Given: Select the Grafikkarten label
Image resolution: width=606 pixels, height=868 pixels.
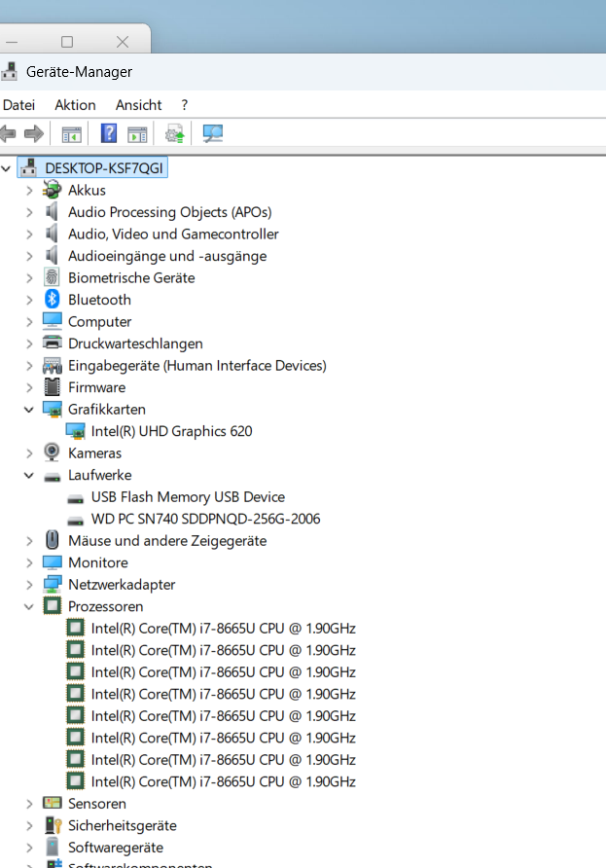Looking at the screenshot, I should point(107,409).
